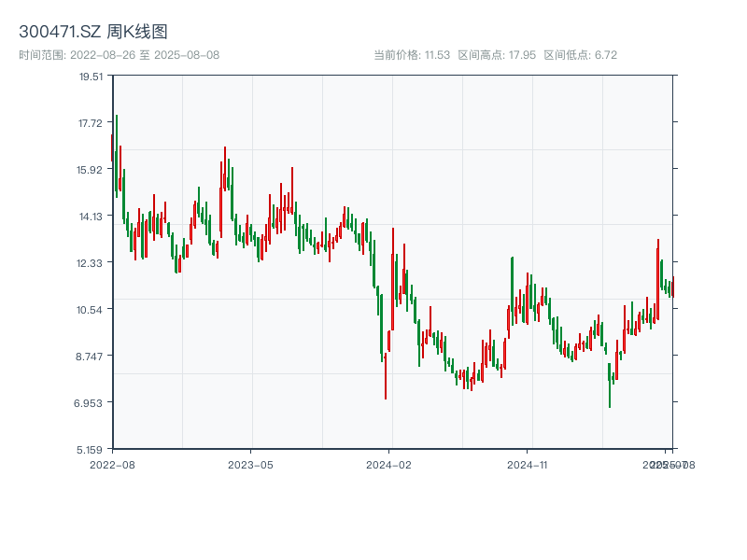
Task: Click the y-axis label 10.54
Action: coord(90,310)
